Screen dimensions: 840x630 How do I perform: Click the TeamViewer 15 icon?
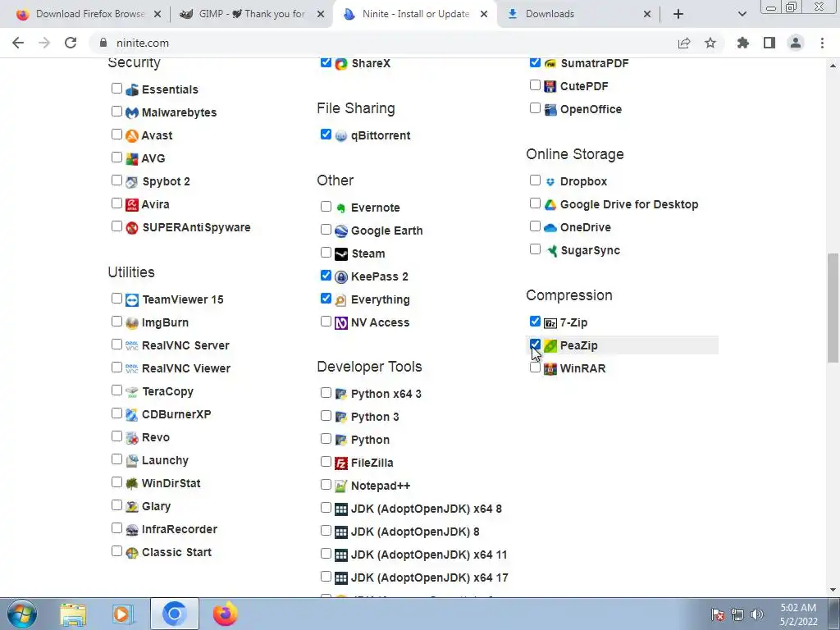coord(132,300)
